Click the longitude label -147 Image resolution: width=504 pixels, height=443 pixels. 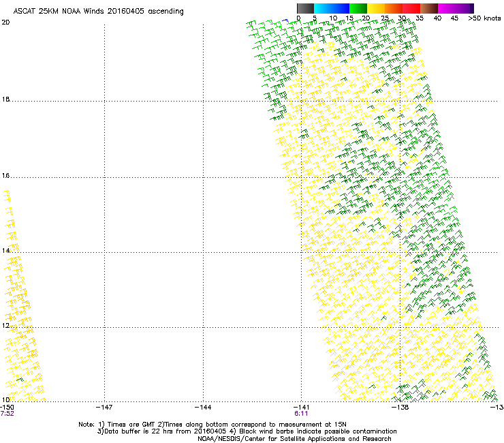(x=104, y=408)
